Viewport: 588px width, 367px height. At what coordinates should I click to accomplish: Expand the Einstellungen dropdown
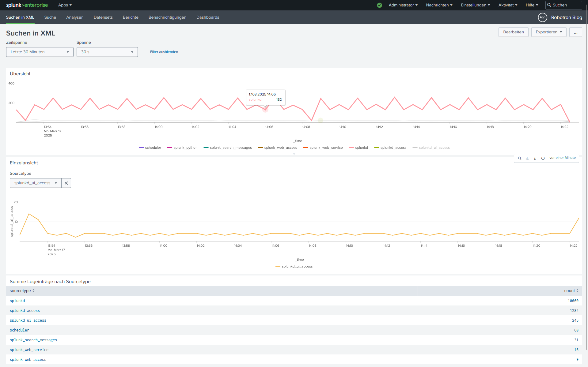(x=476, y=5)
